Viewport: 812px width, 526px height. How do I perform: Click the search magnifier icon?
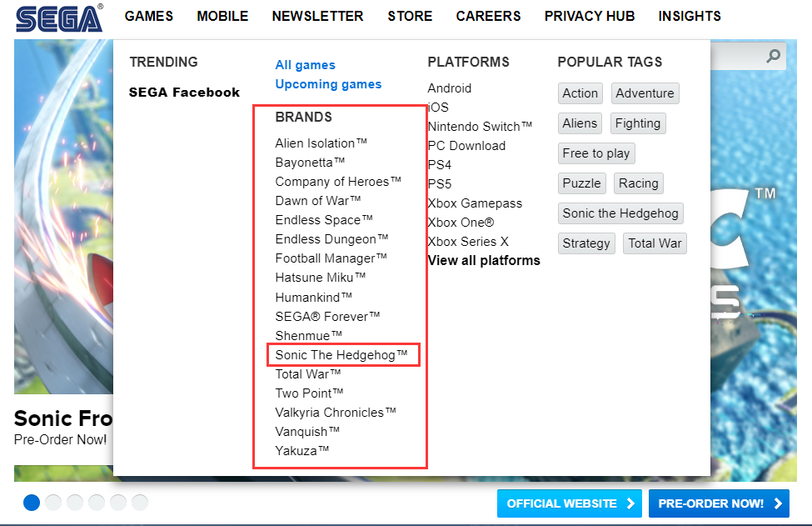point(773,56)
